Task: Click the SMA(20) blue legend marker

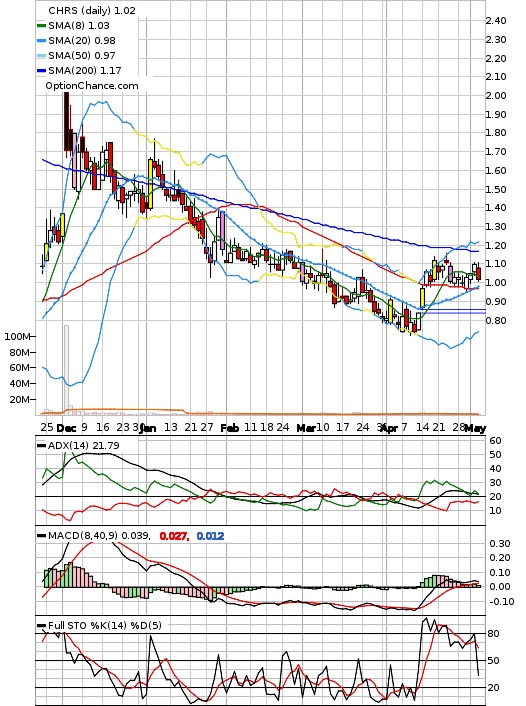Action: point(41,41)
